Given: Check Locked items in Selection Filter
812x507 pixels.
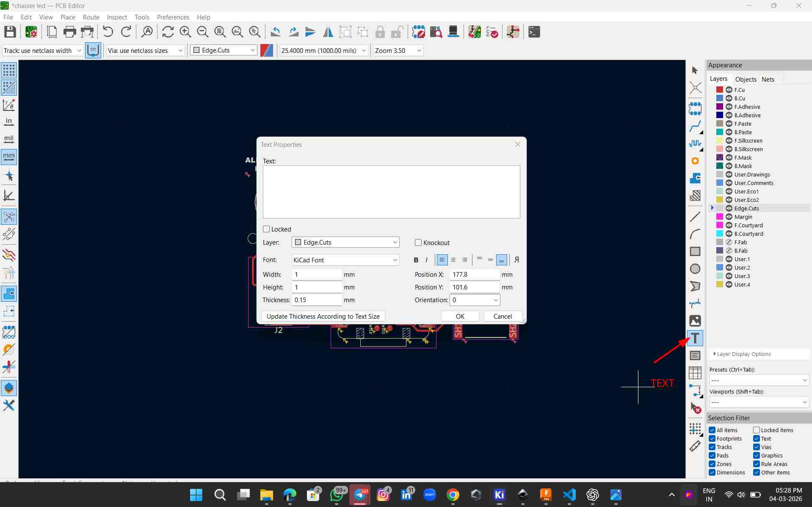Looking at the screenshot, I should (x=757, y=430).
